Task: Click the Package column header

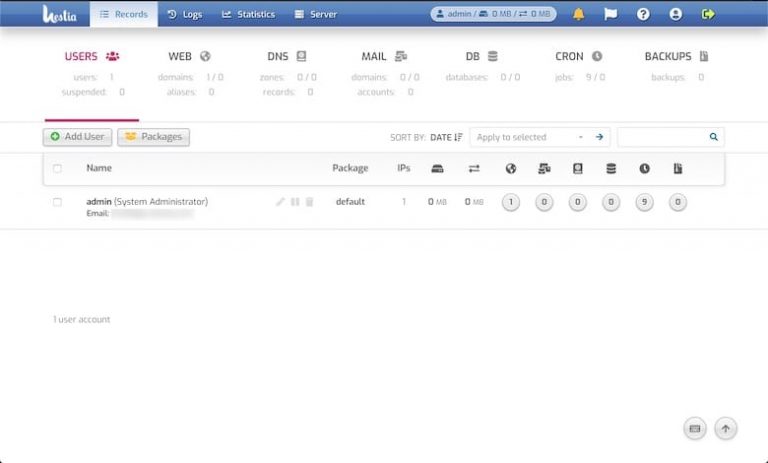Action: [x=350, y=168]
